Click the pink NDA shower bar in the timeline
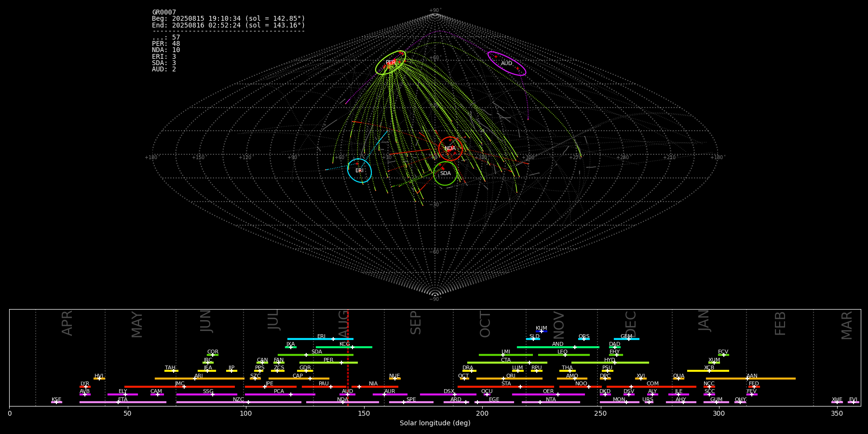The height and width of the screenshot is (434, 868). point(342,402)
